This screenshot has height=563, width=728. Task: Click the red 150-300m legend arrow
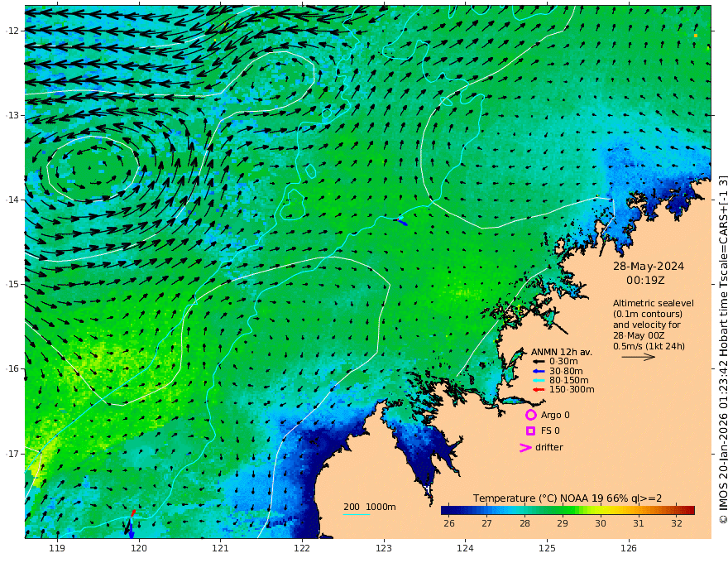coord(538,390)
